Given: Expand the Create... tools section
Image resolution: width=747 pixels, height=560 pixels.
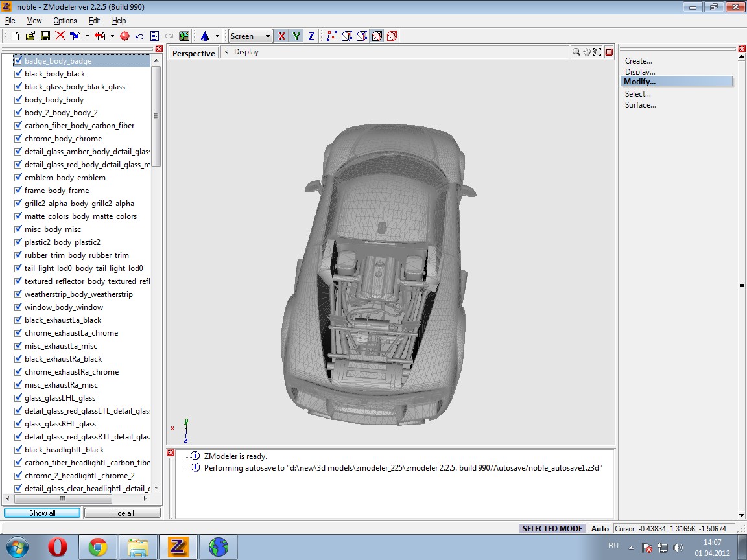Looking at the screenshot, I should click(x=638, y=61).
